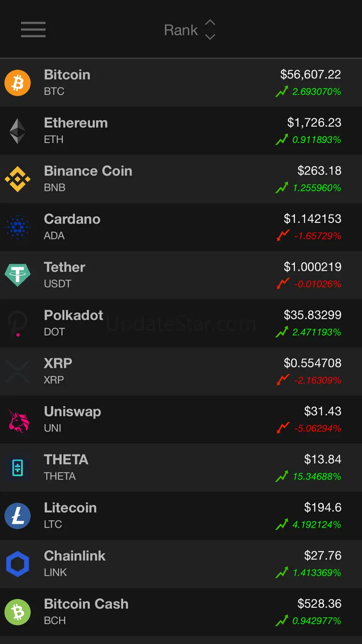
Task: Open the Polkadot coin row
Action: pyautogui.click(x=181, y=323)
